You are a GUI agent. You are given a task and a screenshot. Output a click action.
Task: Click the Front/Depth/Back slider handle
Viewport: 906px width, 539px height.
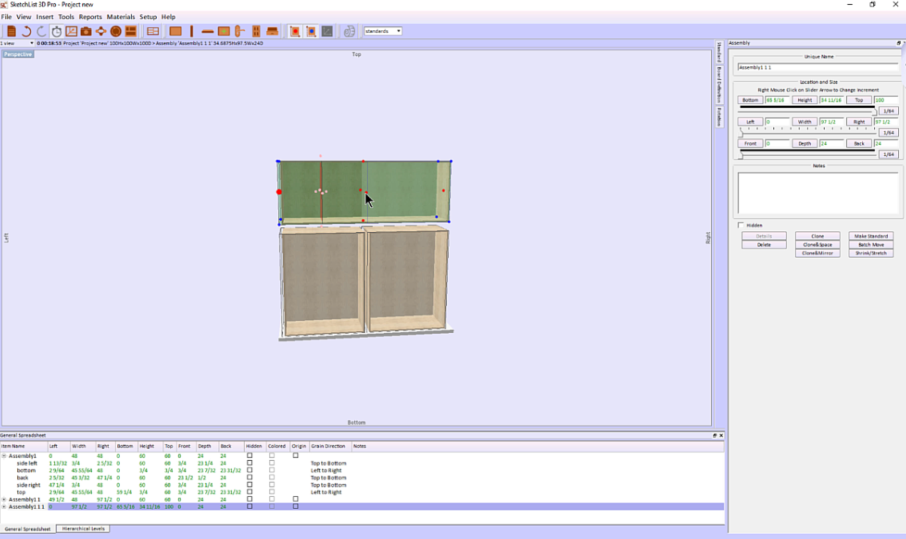(x=742, y=155)
